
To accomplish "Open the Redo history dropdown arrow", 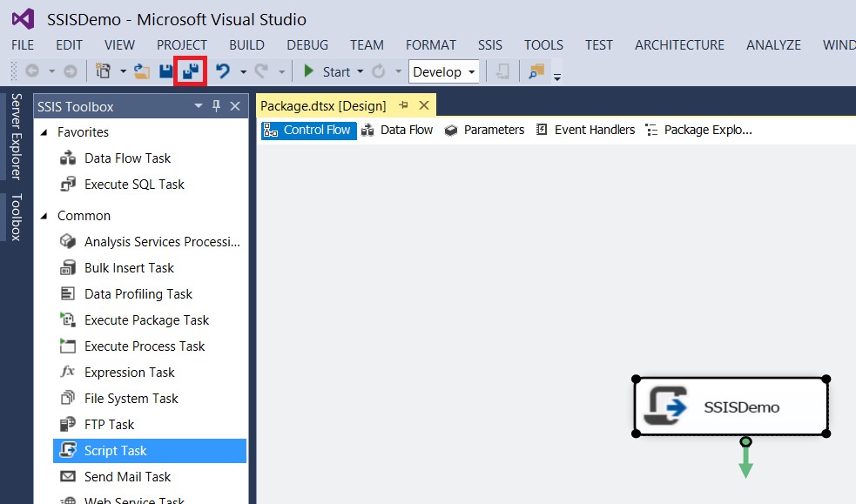I will [x=281, y=71].
